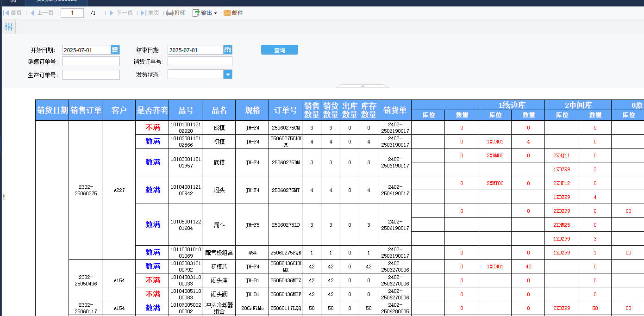
Task: Click the 客户 column header
Action: (119, 110)
